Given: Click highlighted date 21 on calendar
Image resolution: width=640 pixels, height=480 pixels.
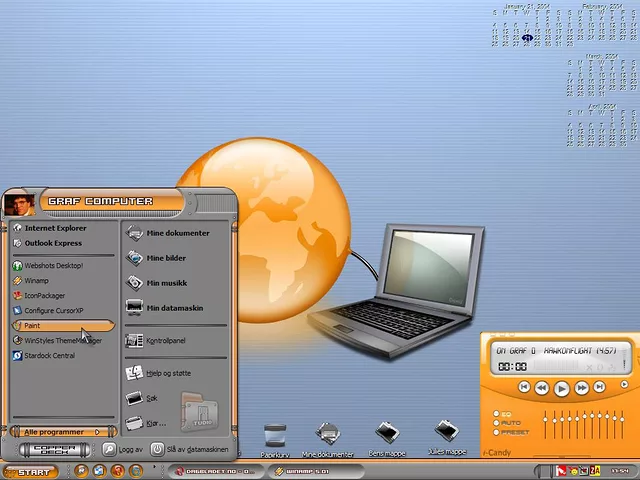Looking at the screenshot, I should point(528,38).
